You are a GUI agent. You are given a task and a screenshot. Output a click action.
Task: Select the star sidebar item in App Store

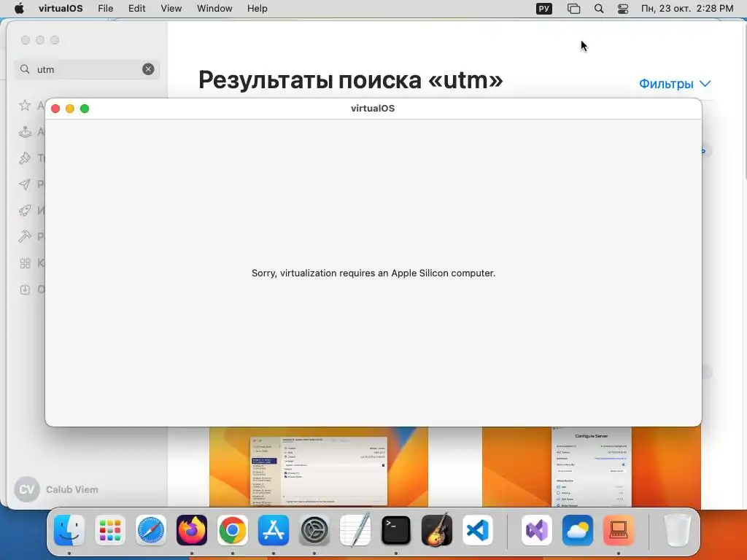click(x=25, y=105)
